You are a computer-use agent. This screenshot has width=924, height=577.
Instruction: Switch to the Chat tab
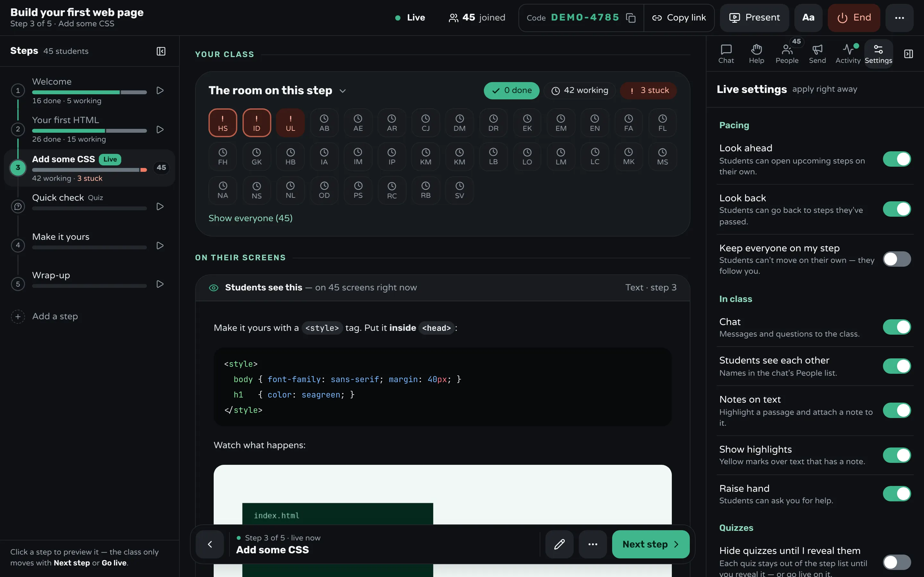pyautogui.click(x=726, y=54)
